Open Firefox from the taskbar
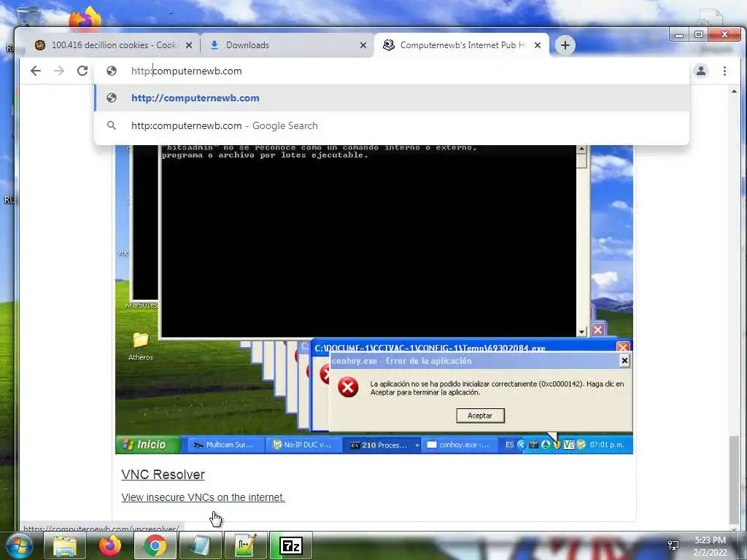 click(110, 545)
